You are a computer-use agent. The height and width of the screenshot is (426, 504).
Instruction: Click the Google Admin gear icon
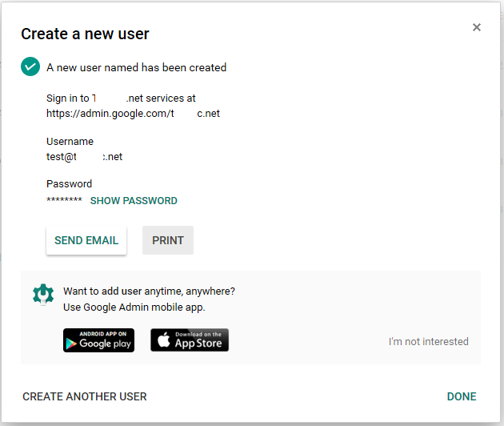(x=42, y=294)
